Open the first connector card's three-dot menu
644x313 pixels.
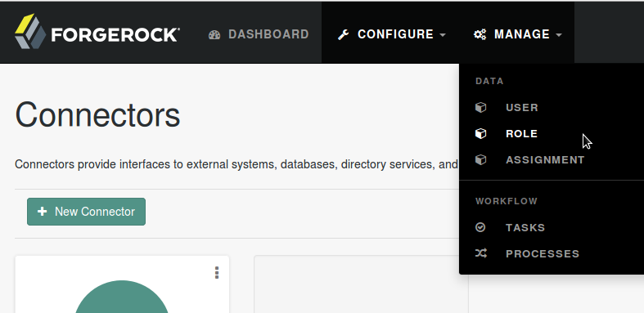(x=217, y=273)
